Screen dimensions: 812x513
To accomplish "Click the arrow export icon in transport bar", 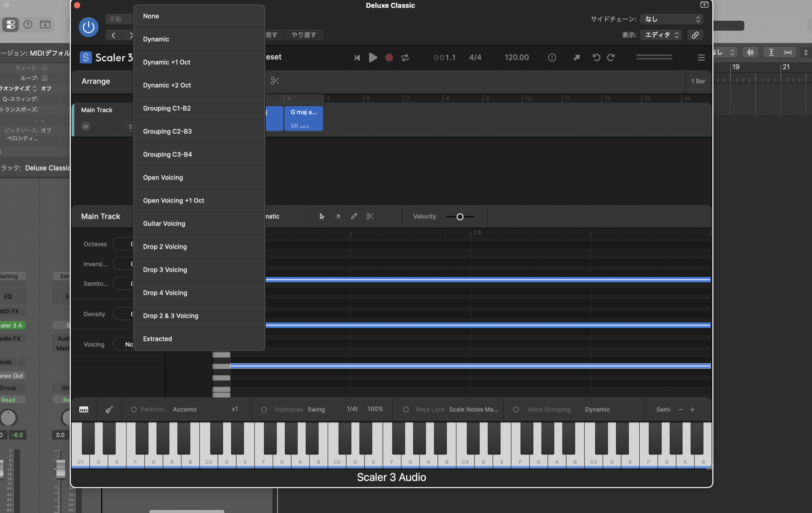I will tap(577, 58).
